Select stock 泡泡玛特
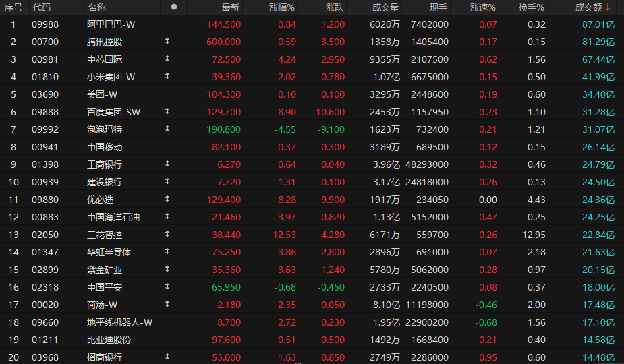 point(105,129)
